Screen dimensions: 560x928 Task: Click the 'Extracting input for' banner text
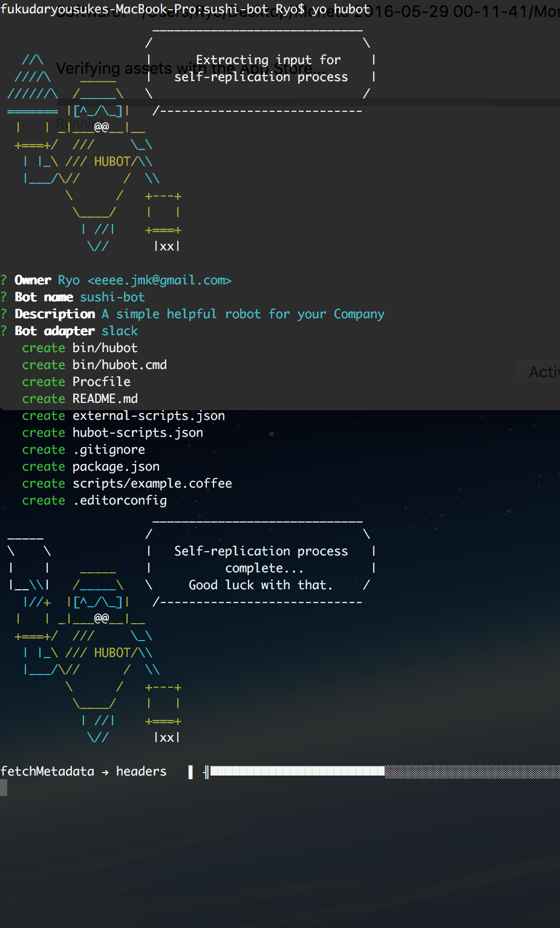[269, 60]
